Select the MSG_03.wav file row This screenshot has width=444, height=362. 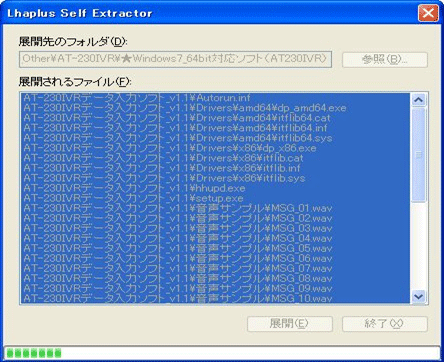point(215,228)
